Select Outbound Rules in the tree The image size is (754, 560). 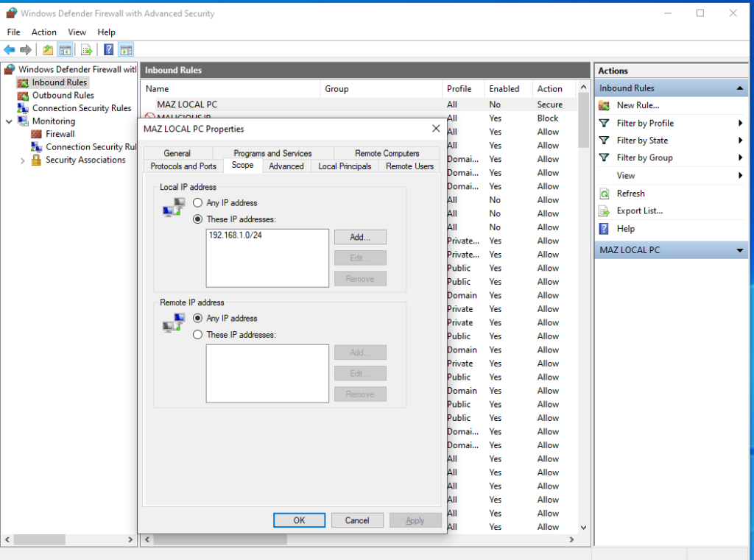click(63, 95)
